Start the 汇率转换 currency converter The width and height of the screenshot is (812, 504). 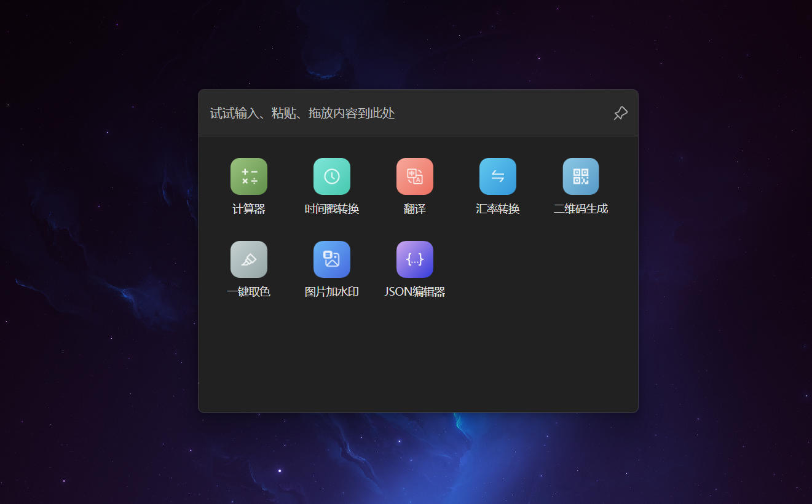[x=498, y=176]
